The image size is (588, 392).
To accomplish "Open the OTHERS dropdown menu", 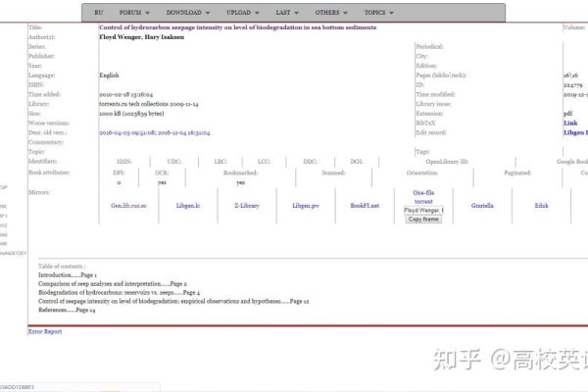I will click(332, 13).
